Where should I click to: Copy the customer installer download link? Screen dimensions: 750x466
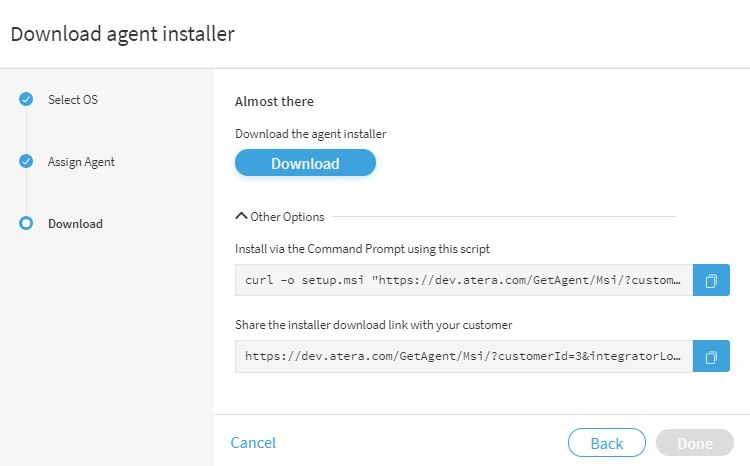point(711,356)
